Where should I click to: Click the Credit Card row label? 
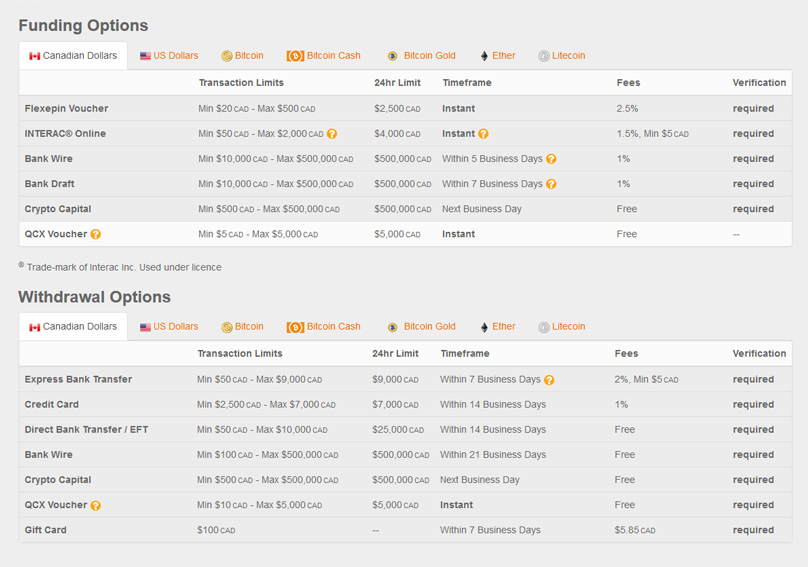tap(52, 405)
